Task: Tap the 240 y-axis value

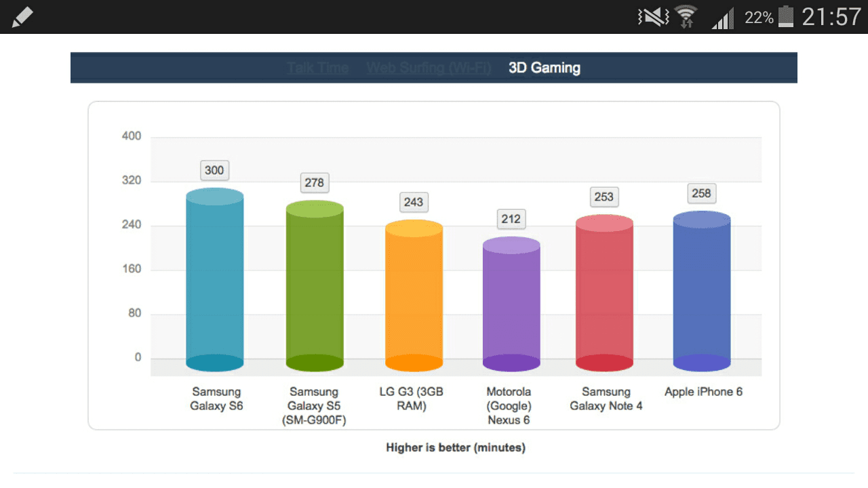Action: (132, 225)
